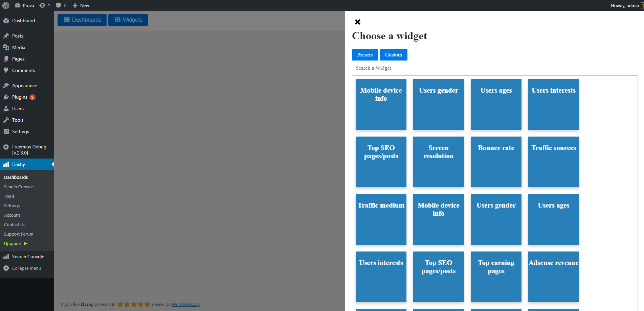Screen dimensions: 644x311
Task: Choose the Traffic sources widget
Action: point(554,162)
